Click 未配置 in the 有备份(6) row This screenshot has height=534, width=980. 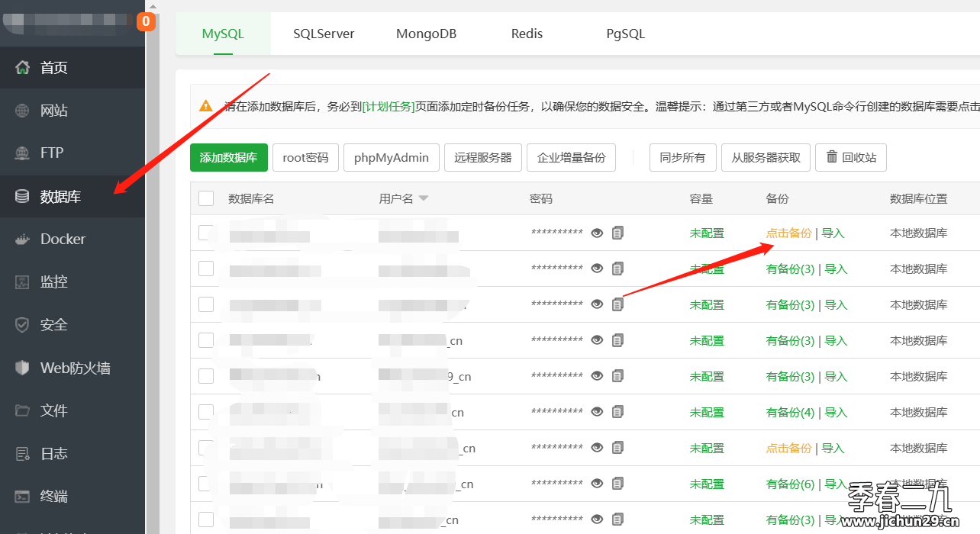click(707, 484)
